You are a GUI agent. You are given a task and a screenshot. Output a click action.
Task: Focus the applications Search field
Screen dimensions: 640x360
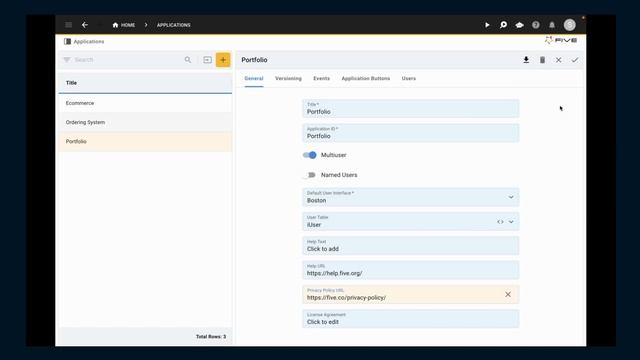coord(127,60)
